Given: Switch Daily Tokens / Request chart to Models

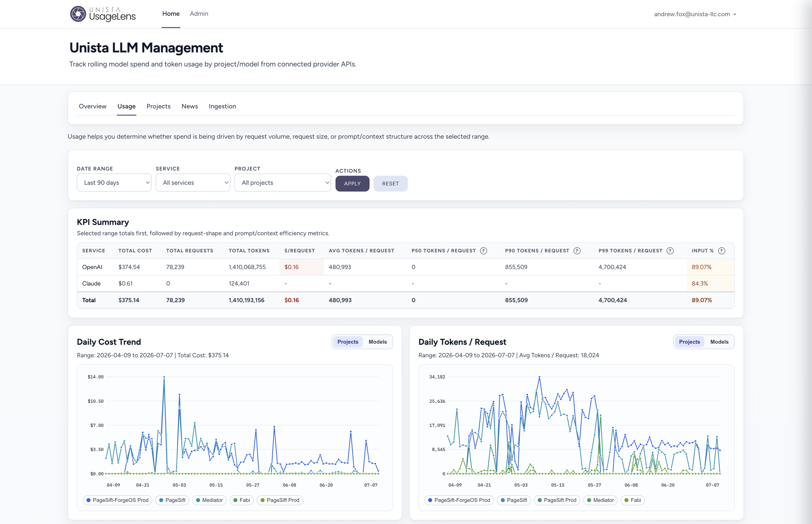Looking at the screenshot, I should pyautogui.click(x=719, y=342).
